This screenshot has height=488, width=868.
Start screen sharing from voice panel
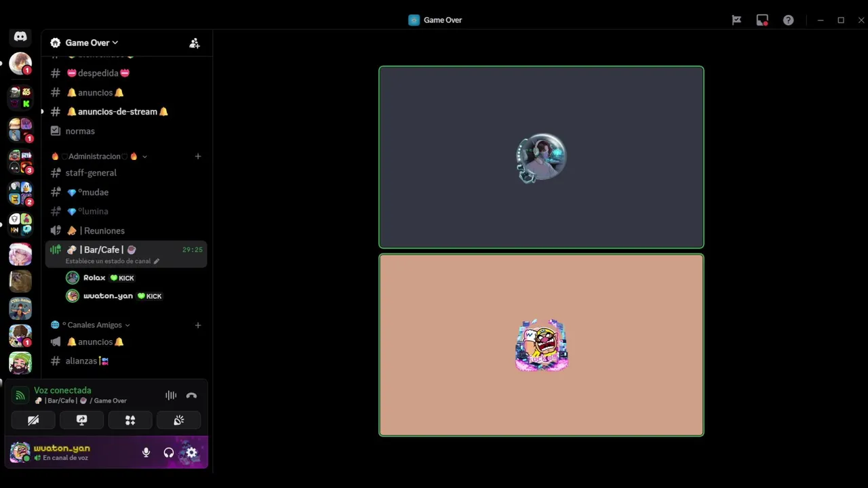81,420
